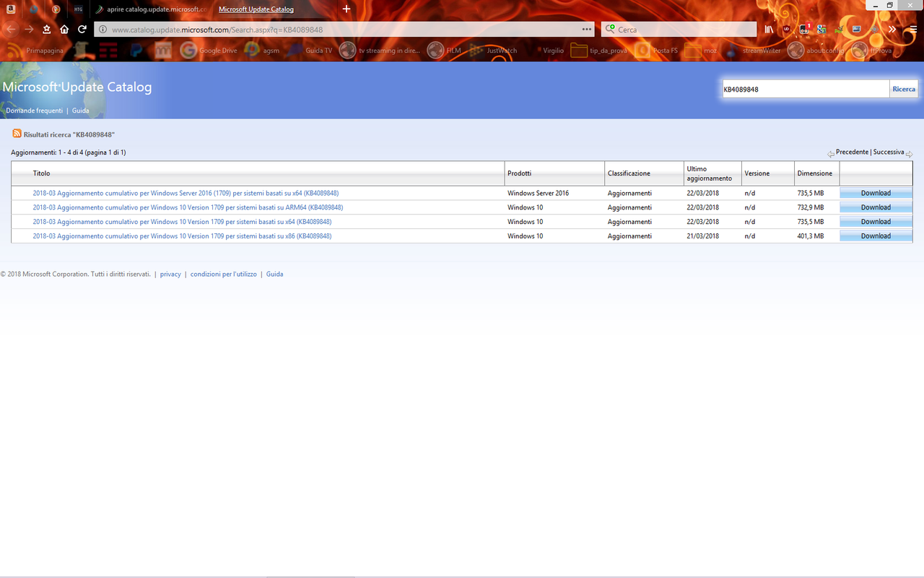Screen dimensions: 924x578
Task: Show more toolbar items chevron
Action: pyautogui.click(x=892, y=30)
